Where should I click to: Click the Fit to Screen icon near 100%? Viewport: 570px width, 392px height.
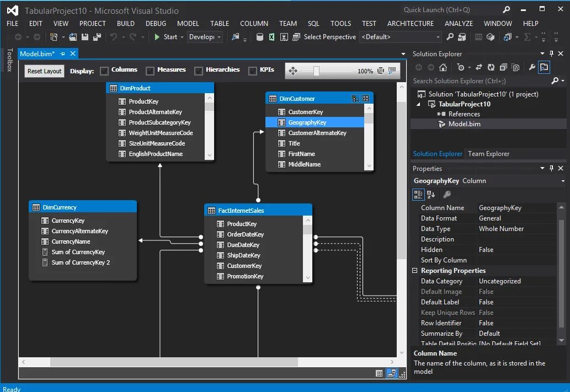(380, 71)
